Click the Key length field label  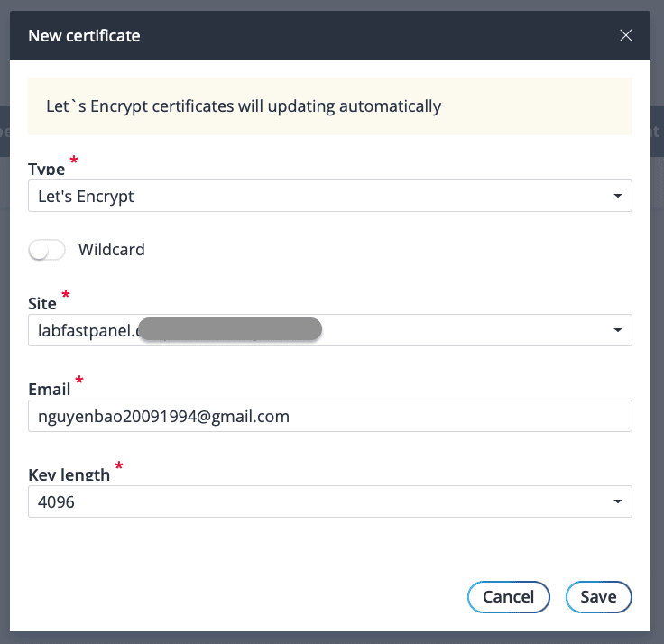click(x=69, y=474)
